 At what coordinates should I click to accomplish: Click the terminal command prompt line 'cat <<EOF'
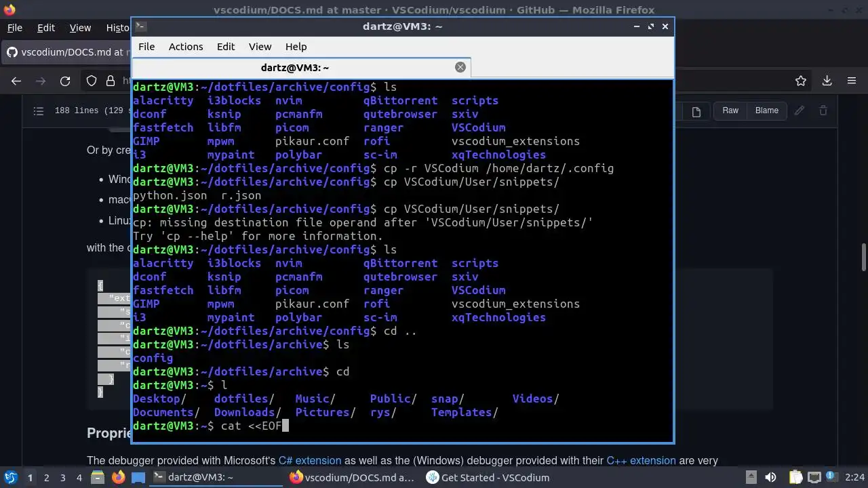pyautogui.click(x=251, y=426)
